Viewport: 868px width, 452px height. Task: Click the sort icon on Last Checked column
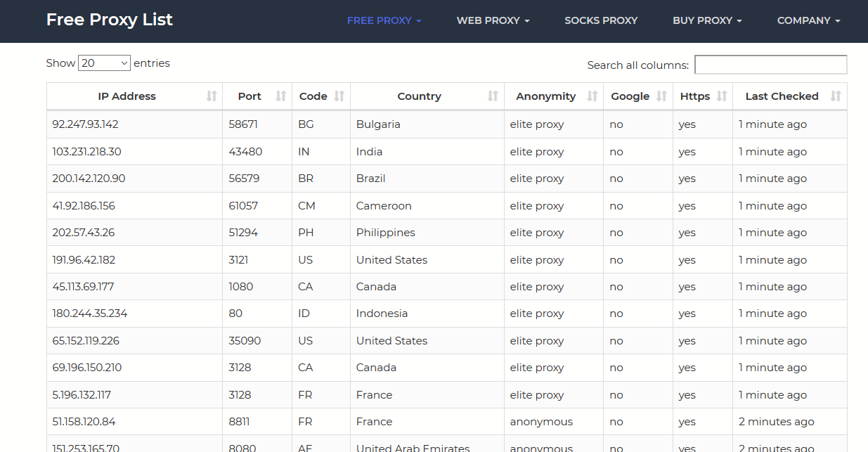click(x=835, y=96)
